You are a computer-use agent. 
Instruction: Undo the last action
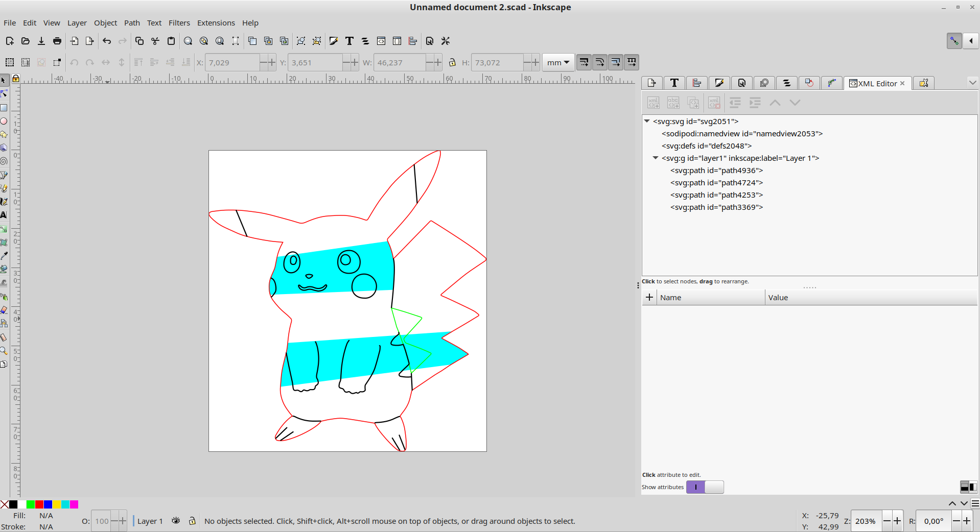point(107,41)
